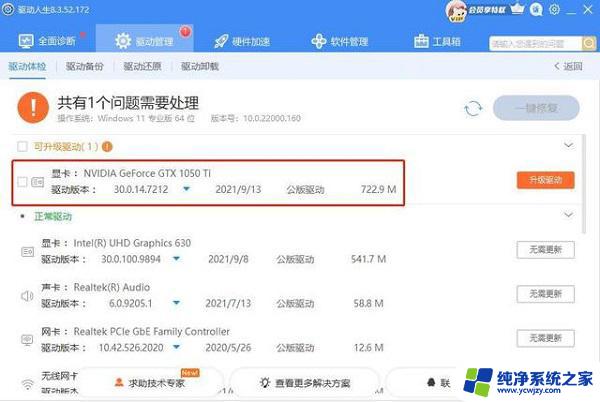This screenshot has width=600, height=402.
Task: Click the 驱动人生 app logo icon
Action: click(x=8, y=10)
